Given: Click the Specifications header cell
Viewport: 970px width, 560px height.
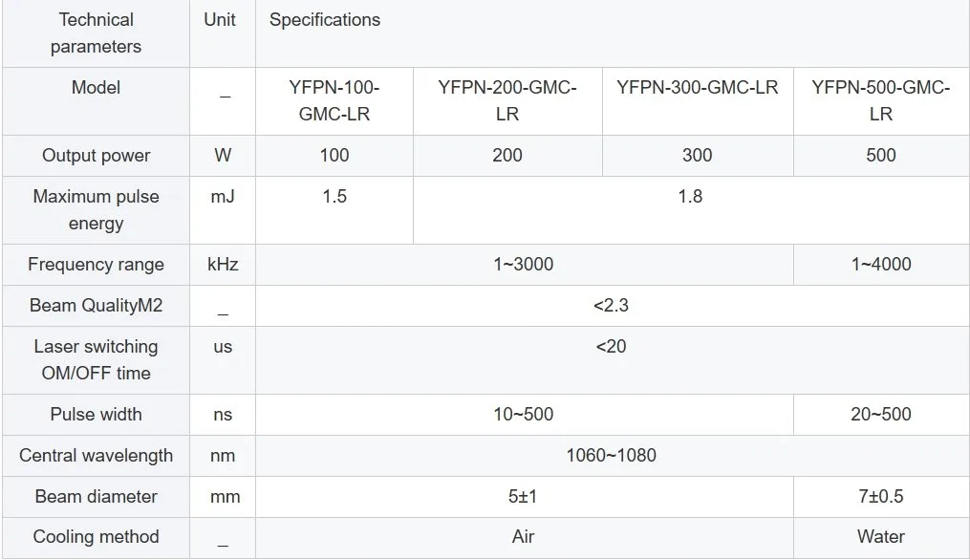Looking at the screenshot, I should (x=612, y=33).
